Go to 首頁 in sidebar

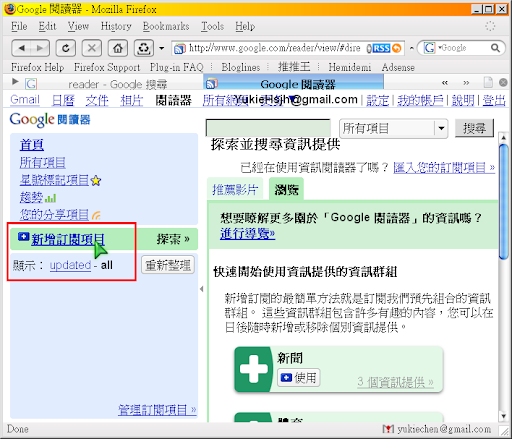tap(32, 145)
